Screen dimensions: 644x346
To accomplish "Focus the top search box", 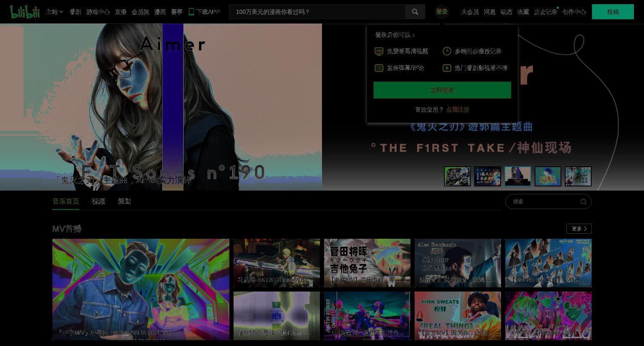I will tap(317, 12).
